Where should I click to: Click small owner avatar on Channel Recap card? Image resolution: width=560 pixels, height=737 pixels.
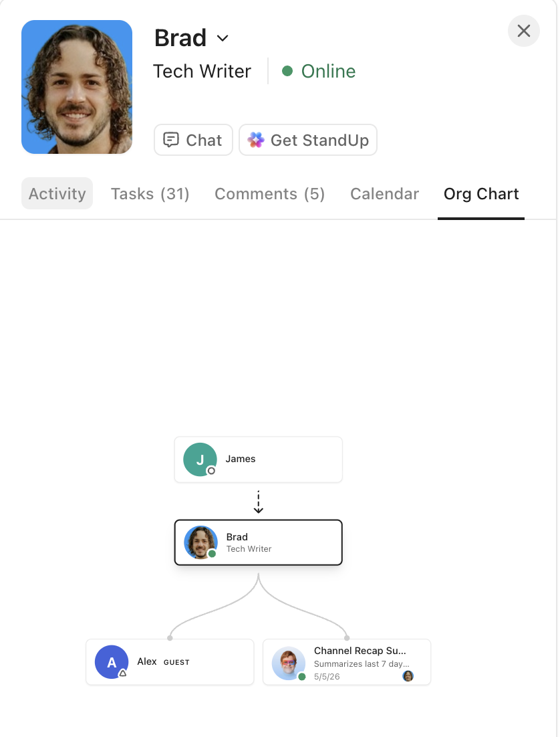coord(408,676)
